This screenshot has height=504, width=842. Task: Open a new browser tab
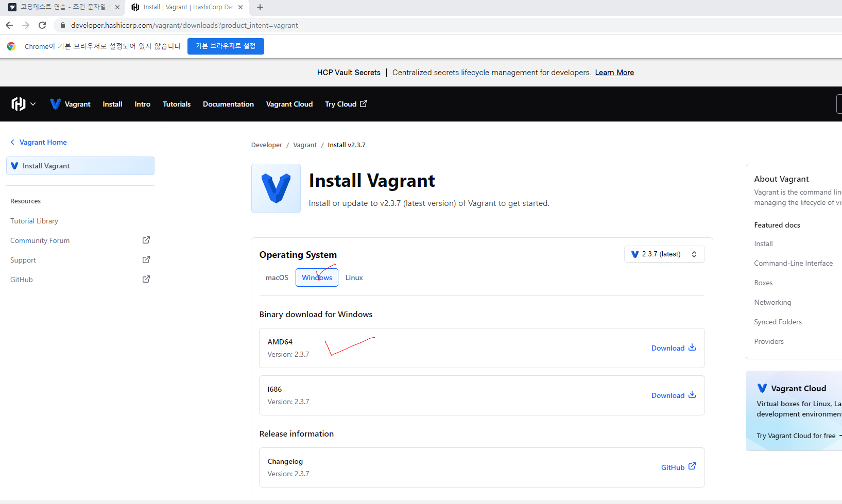260,7
